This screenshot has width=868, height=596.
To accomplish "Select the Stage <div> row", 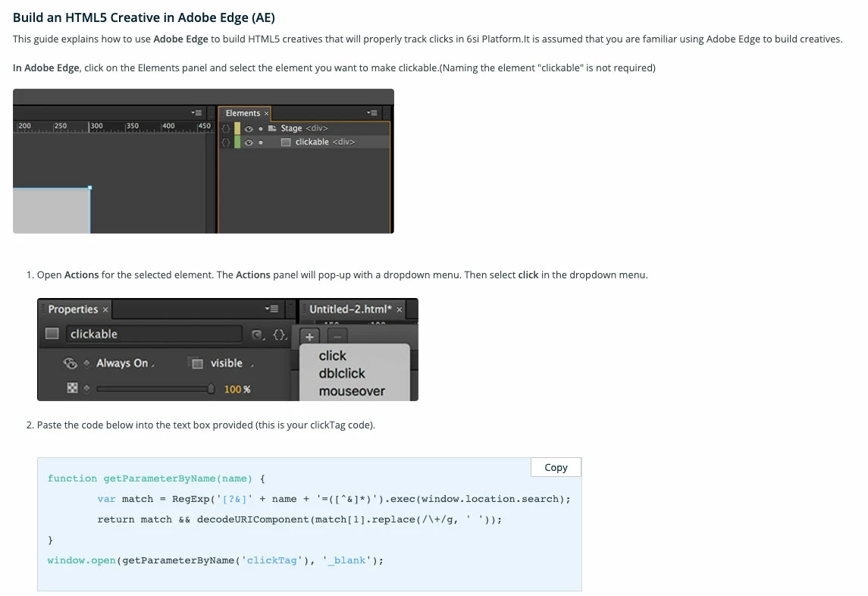I will (304, 128).
